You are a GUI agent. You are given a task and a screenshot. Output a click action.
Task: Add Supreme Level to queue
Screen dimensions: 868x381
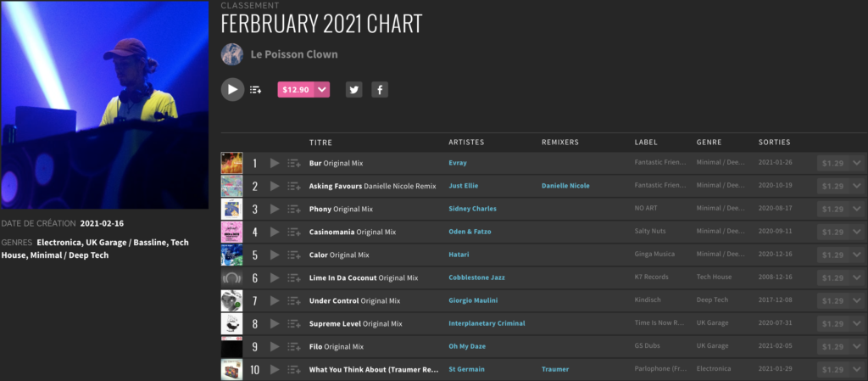[x=294, y=324]
